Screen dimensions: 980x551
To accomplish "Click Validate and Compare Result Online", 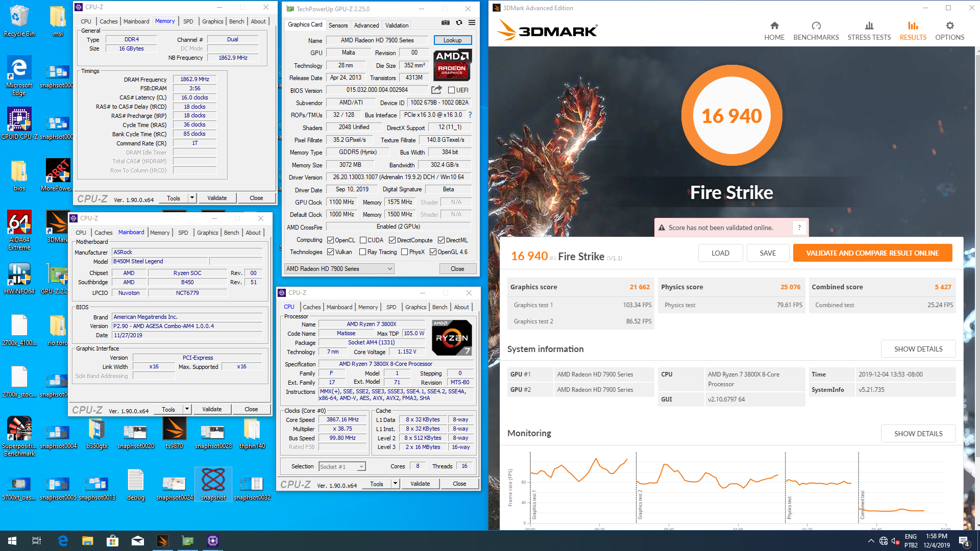I will pos(872,253).
